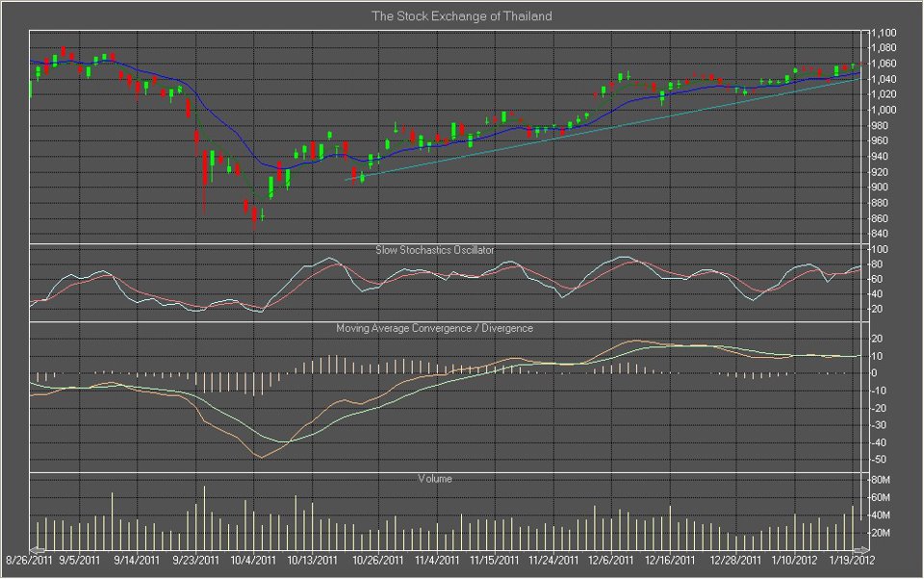Image resolution: width=924 pixels, height=579 pixels.
Task: Click the 1,080 price axis label
Action: 884,48
